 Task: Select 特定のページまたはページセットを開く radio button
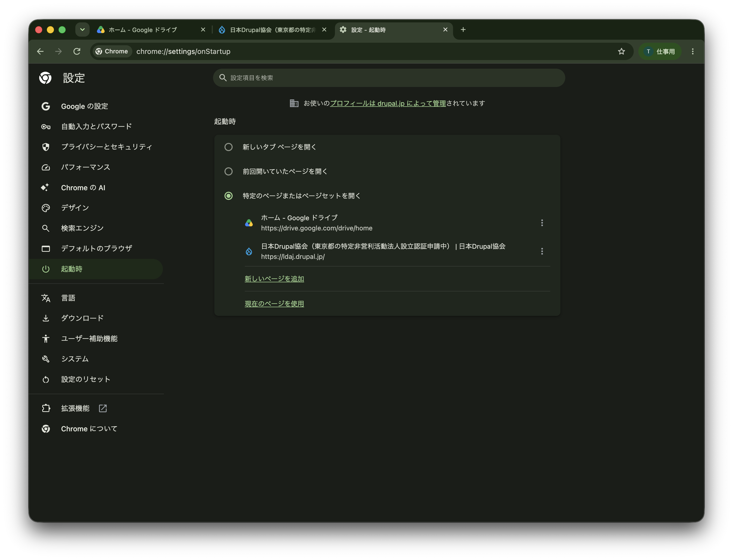tap(228, 196)
